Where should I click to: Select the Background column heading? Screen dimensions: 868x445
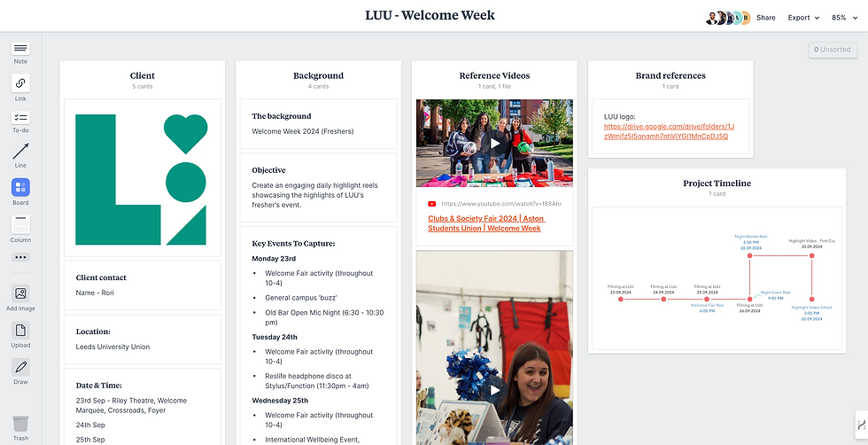(x=318, y=76)
